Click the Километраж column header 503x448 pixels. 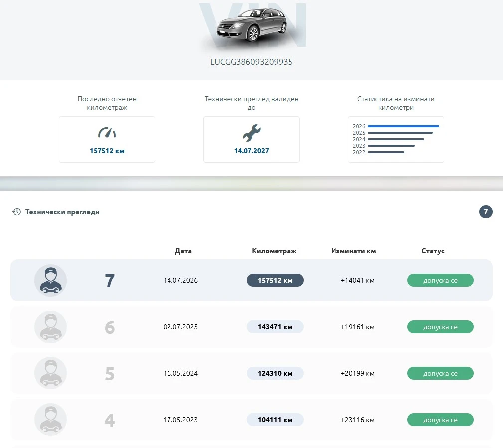(x=274, y=251)
